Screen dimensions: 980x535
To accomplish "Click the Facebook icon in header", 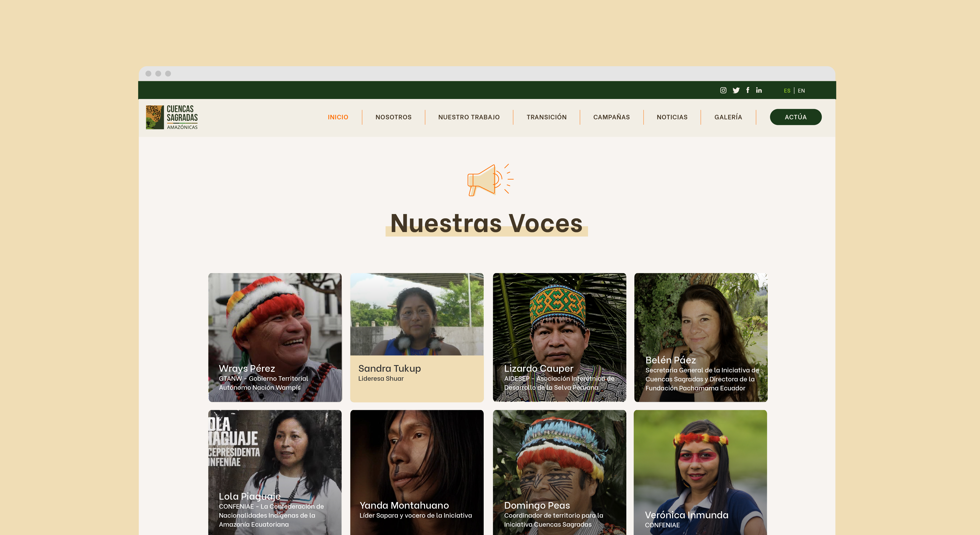I will tap(748, 90).
